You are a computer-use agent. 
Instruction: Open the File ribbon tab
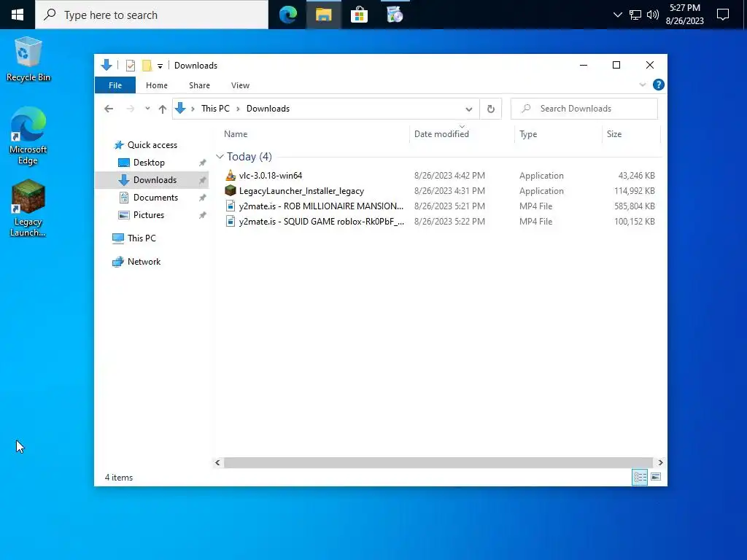pyautogui.click(x=115, y=85)
